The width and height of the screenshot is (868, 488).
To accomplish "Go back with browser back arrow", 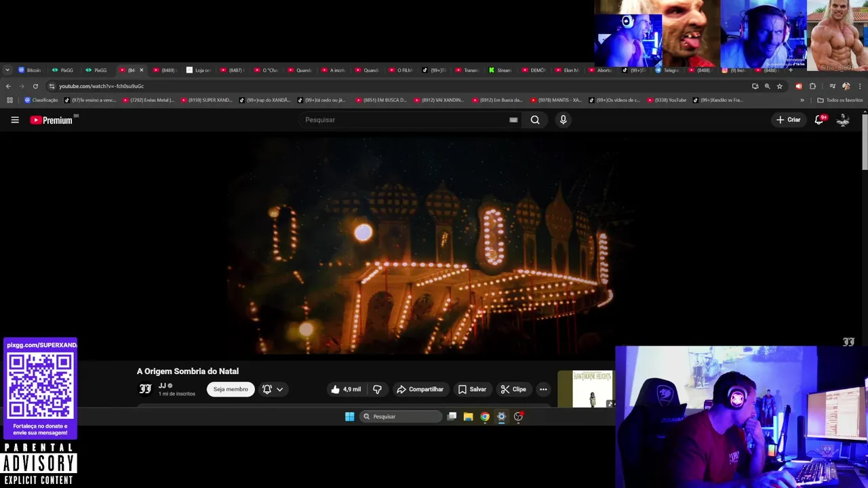I will click(x=8, y=86).
